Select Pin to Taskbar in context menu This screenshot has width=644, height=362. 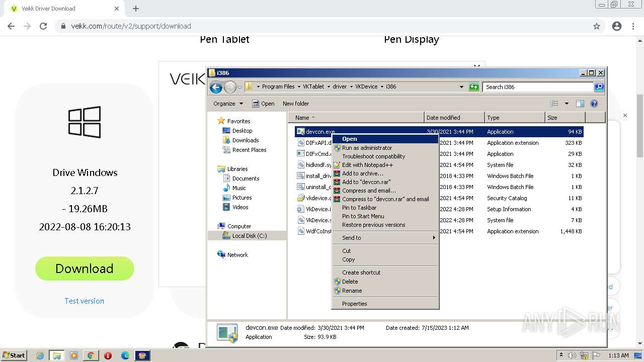(385, 208)
